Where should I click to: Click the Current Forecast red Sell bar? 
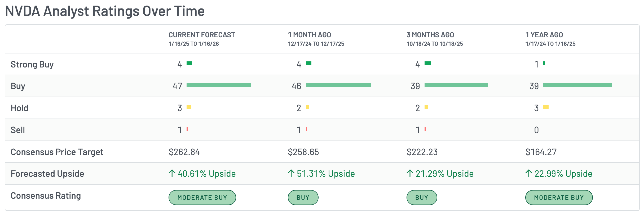187,129
